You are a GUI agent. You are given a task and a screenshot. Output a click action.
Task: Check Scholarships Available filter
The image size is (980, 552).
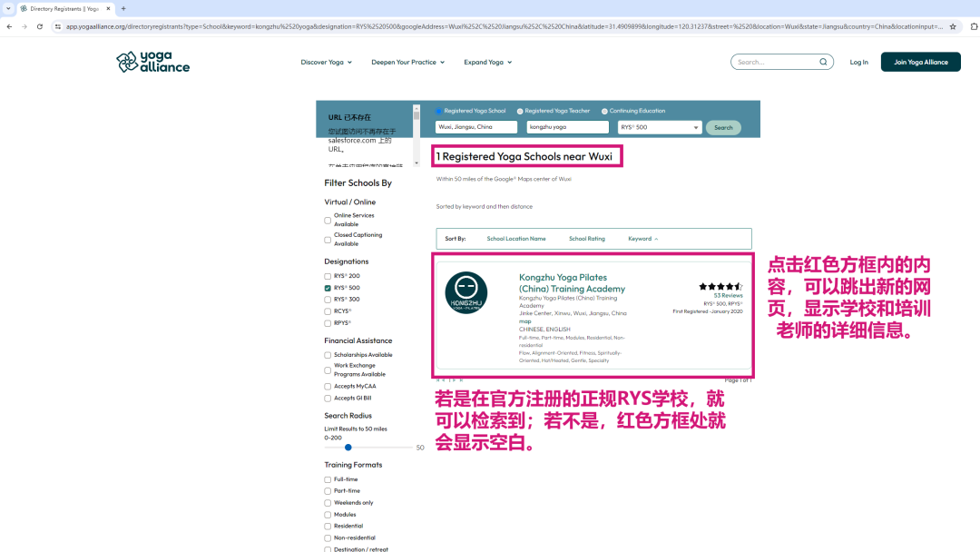(x=328, y=355)
